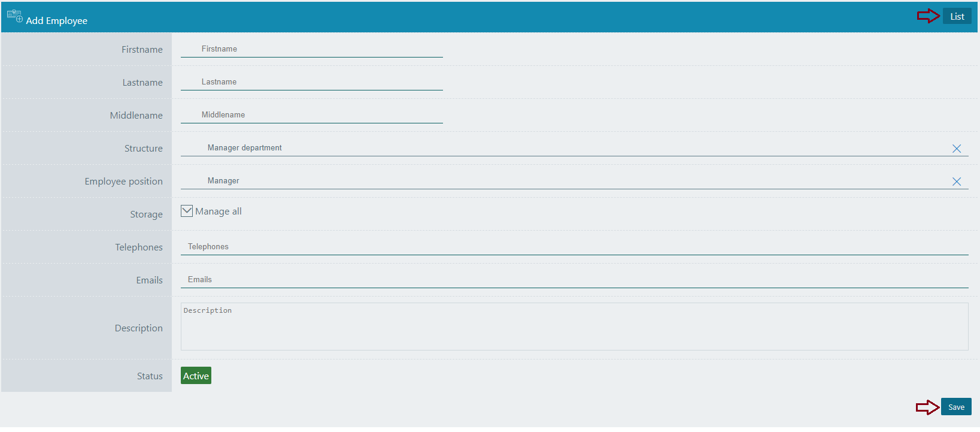Clear the Employee position with X icon
The width and height of the screenshot is (980, 432).
[x=956, y=182]
